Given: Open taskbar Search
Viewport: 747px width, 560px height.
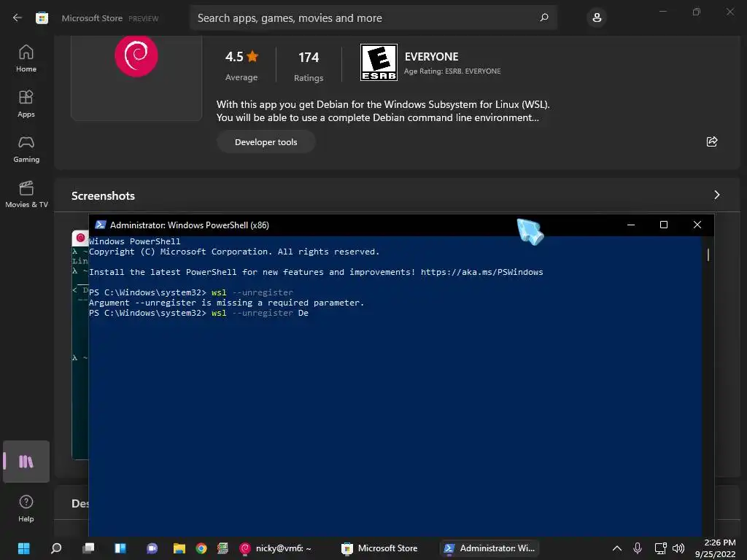Looking at the screenshot, I should point(56,548).
